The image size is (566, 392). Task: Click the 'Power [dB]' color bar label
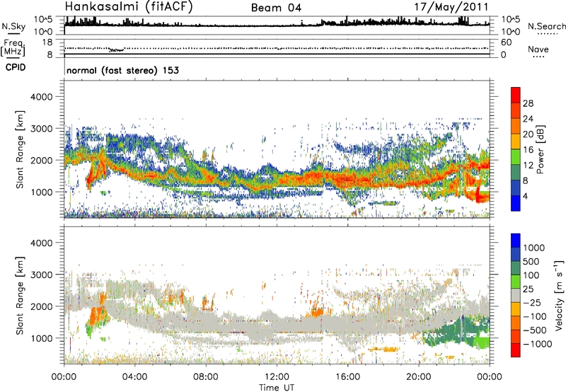[540, 149]
